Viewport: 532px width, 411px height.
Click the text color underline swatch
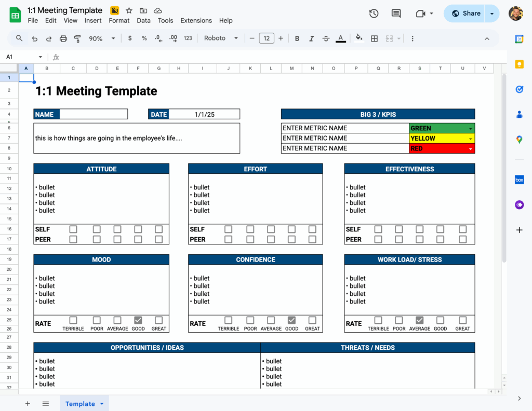tap(340, 38)
